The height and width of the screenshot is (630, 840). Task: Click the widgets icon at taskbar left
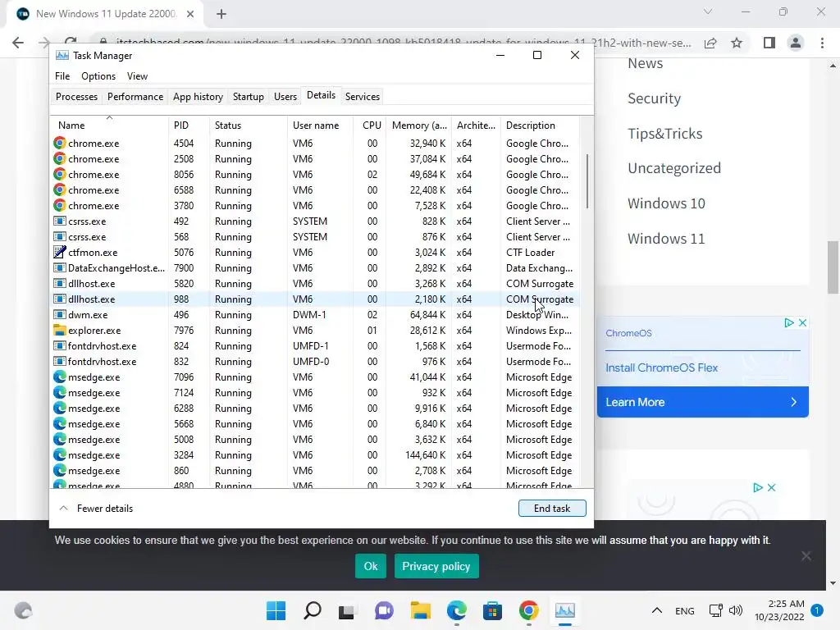[23, 610]
